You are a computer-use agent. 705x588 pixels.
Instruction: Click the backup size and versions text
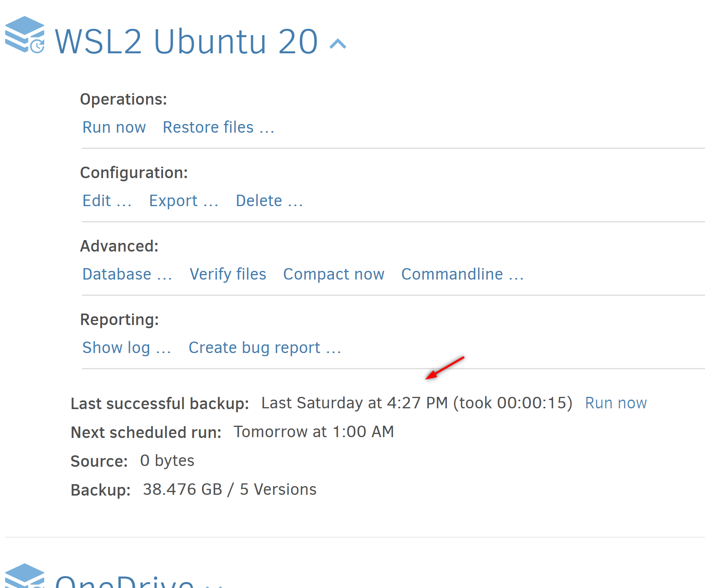click(229, 490)
